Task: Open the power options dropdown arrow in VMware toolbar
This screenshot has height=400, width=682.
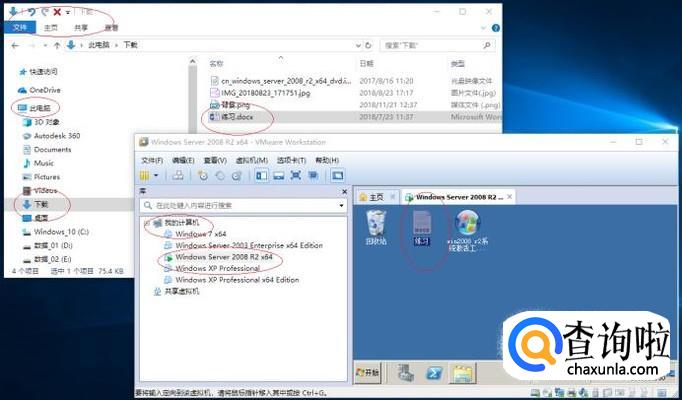Action: coord(156,176)
